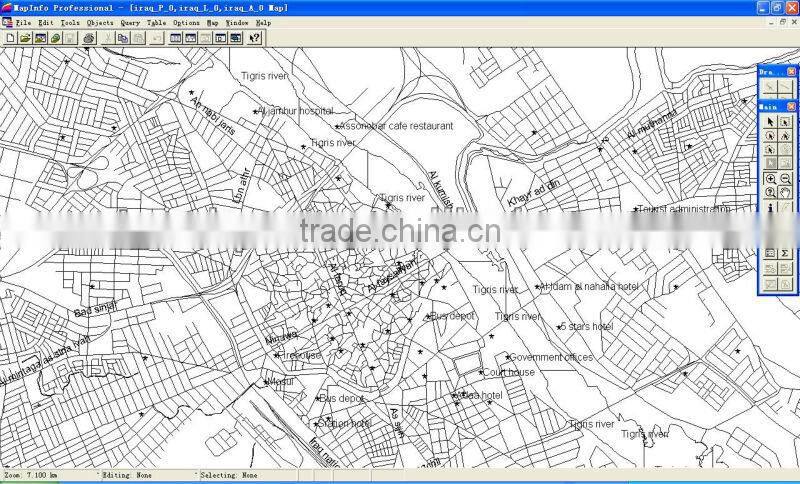Open the Options menu

point(186,23)
